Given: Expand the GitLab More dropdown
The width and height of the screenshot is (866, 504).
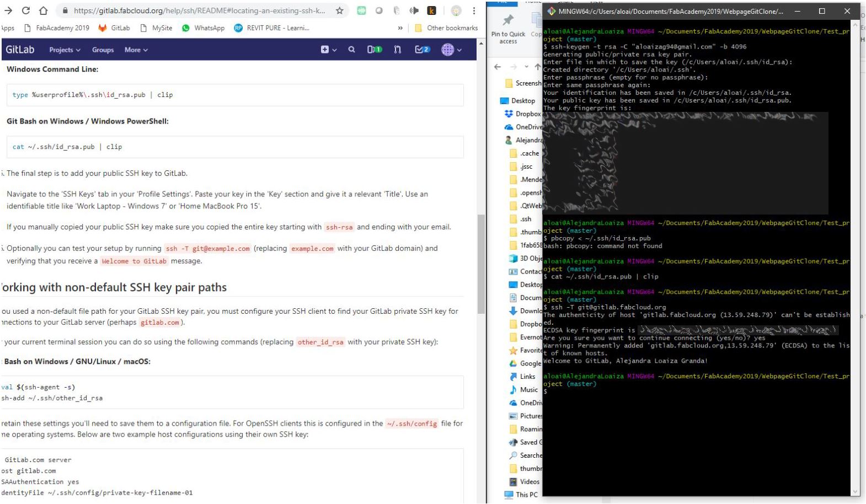Looking at the screenshot, I should [136, 50].
